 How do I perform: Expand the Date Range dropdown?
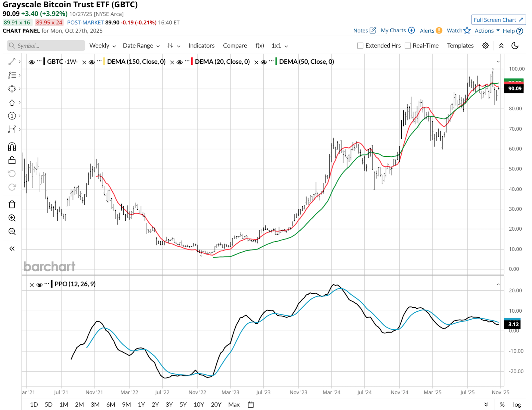[x=141, y=46]
